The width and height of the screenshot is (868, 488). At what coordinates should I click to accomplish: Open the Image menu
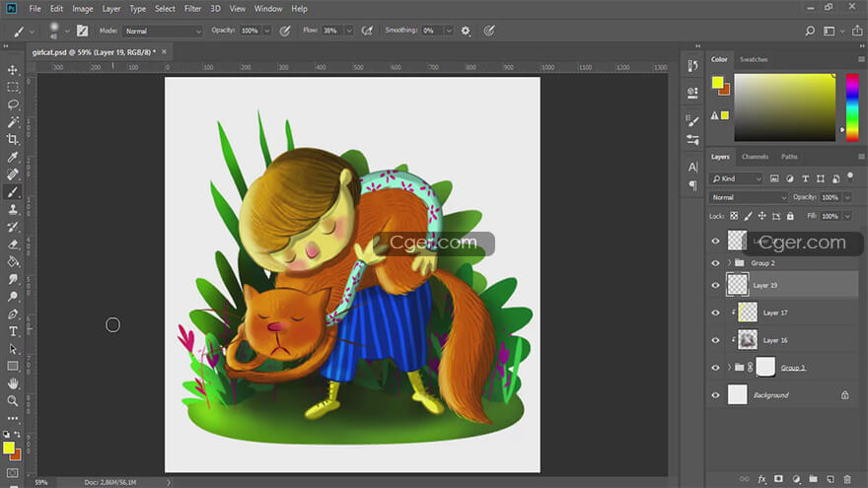coord(83,9)
